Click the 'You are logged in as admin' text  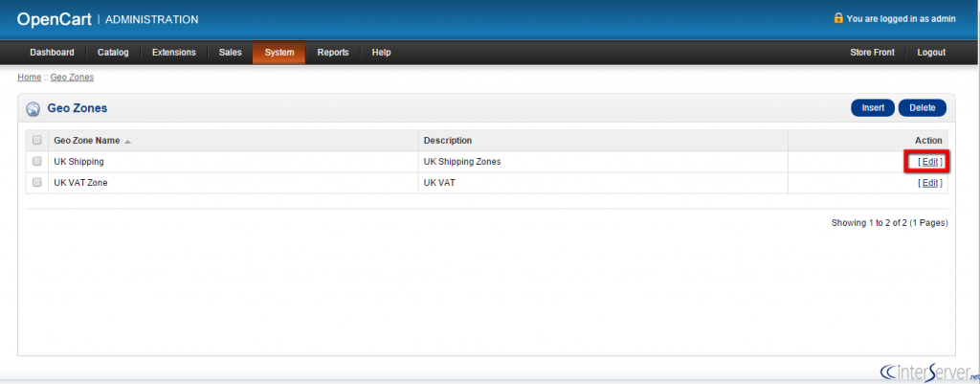(901, 19)
